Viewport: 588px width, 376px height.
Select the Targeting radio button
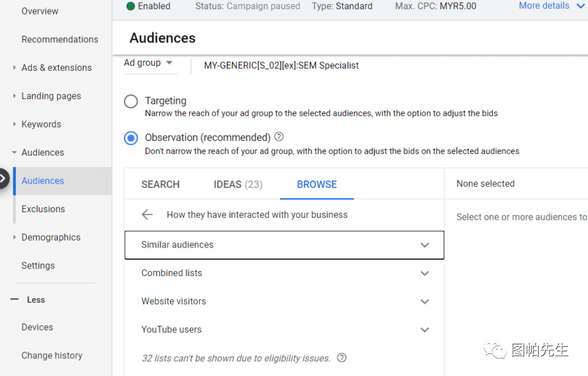131,101
